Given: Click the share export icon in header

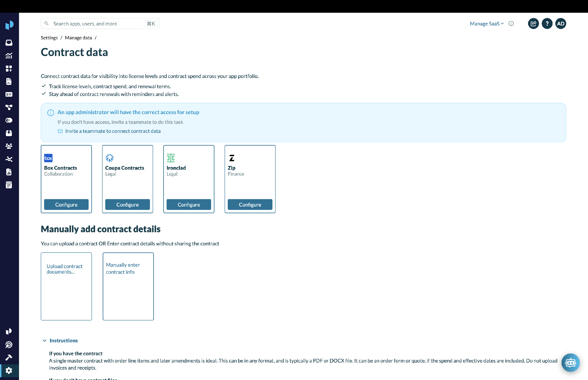Looking at the screenshot, I should pos(533,24).
